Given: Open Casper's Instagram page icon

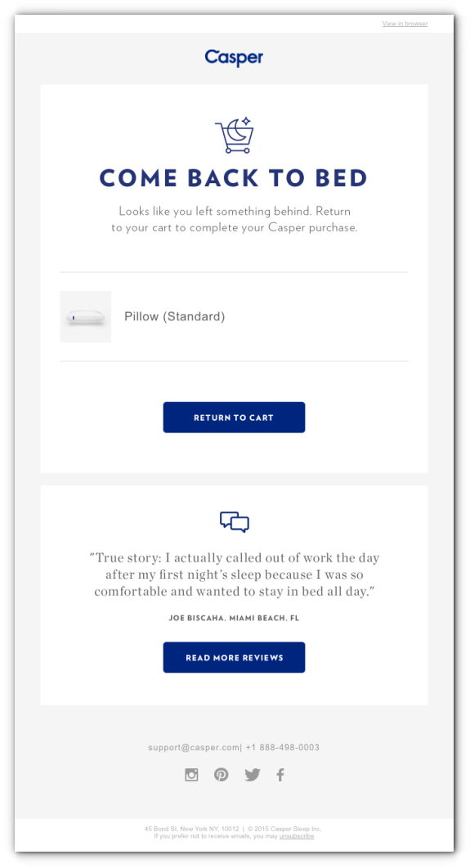Looking at the screenshot, I should (x=191, y=775).
